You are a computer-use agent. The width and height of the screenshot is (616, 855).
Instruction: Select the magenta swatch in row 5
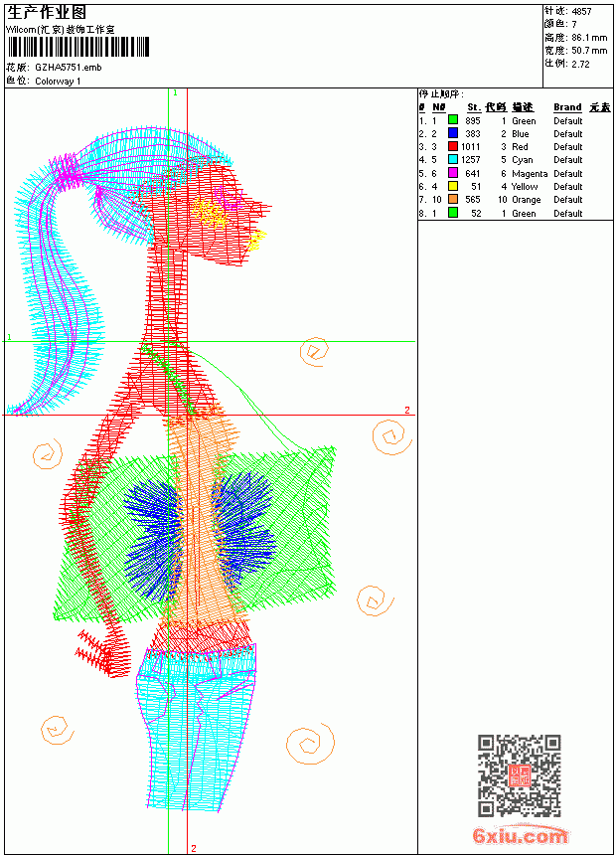coord(452,173)
